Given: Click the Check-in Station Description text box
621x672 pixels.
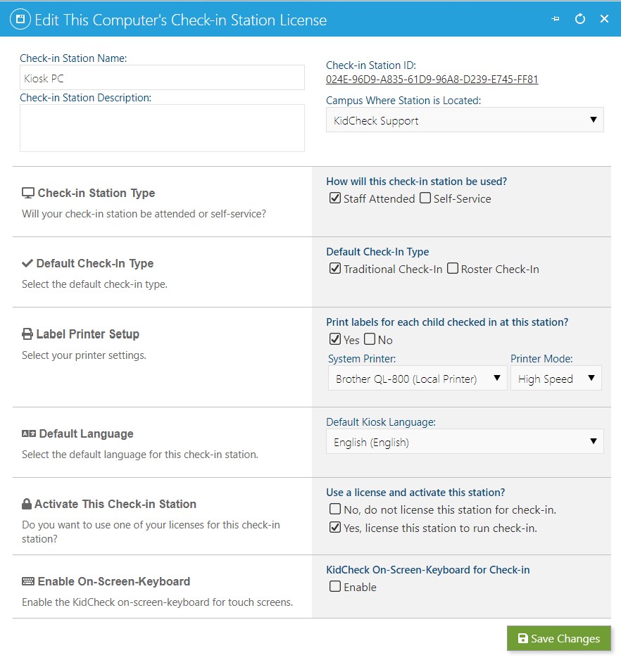Looking at the screenshot, I should pyautogui.click(x=162, y=128).
